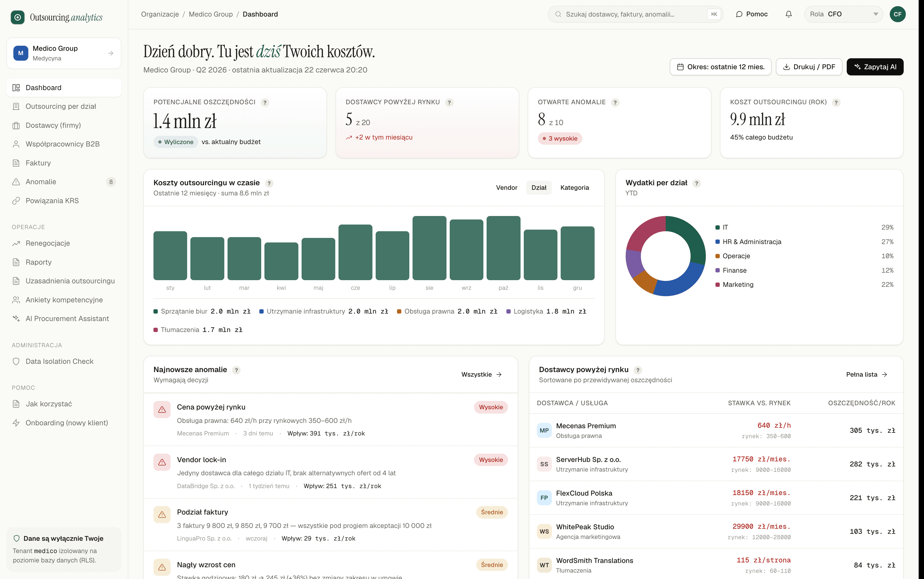The width and height of the screenshot is (924, 579).
Task: Click the shield icon in Dane są wyłącznie Twoje
Action: click(x=17, y=538)
